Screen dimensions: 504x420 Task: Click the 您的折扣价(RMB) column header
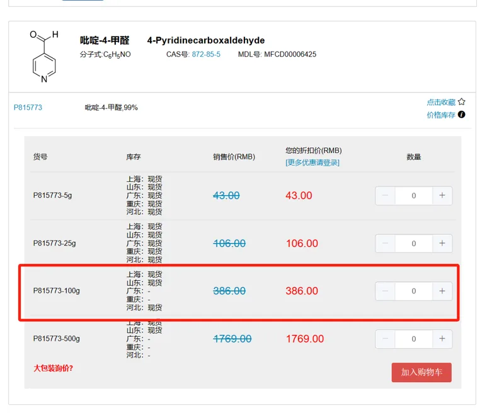pyautogui.click(x=314, y=150)
